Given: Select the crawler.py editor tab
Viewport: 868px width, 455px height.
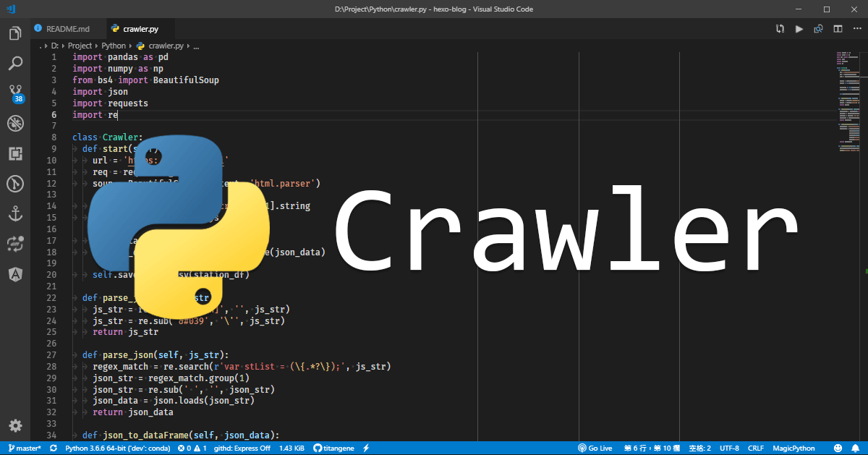Looking at the screenshot, I should (x=141, y=29).
